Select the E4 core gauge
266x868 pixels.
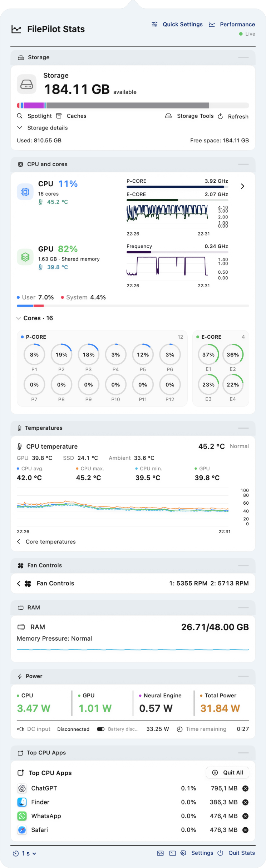coord(233,385)
